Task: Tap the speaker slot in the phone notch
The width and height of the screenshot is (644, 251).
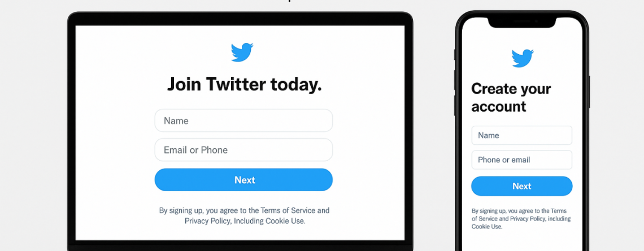Action: (521, 21)
